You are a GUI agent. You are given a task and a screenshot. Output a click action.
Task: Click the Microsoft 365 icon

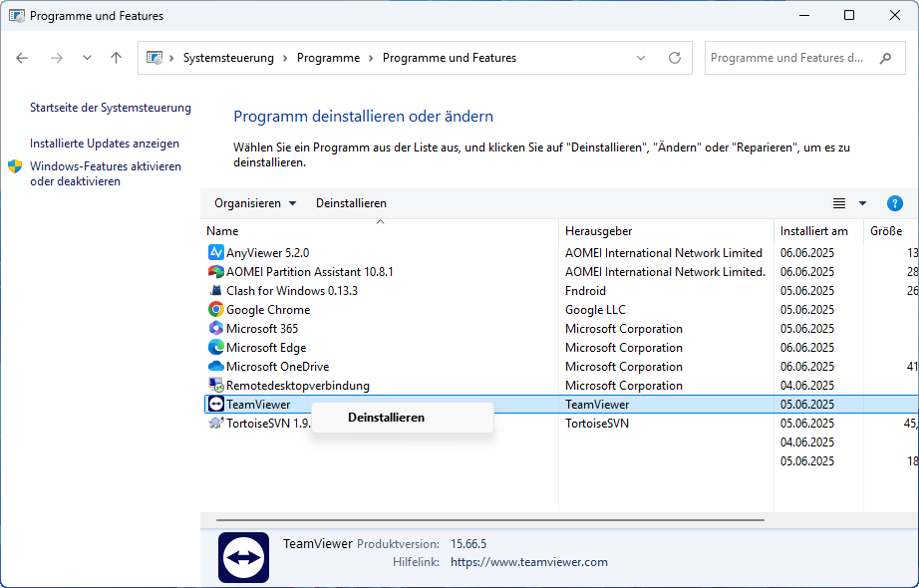tap(215, 329)
